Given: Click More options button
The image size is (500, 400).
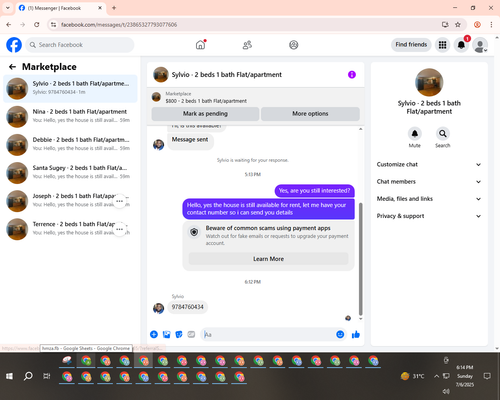Looking at the screenshot, I should pyautogui.click(x=310, y=114).
